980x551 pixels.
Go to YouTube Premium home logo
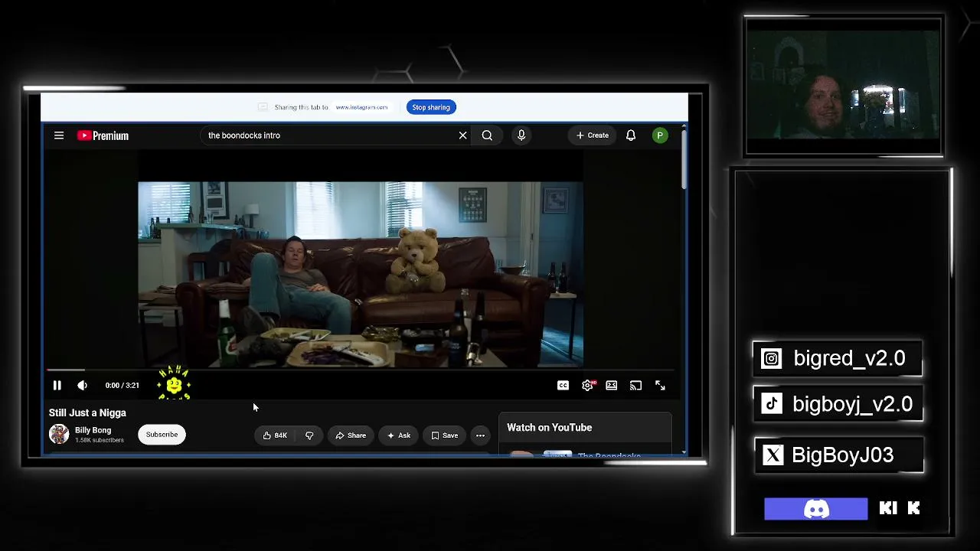coord(103,135)
